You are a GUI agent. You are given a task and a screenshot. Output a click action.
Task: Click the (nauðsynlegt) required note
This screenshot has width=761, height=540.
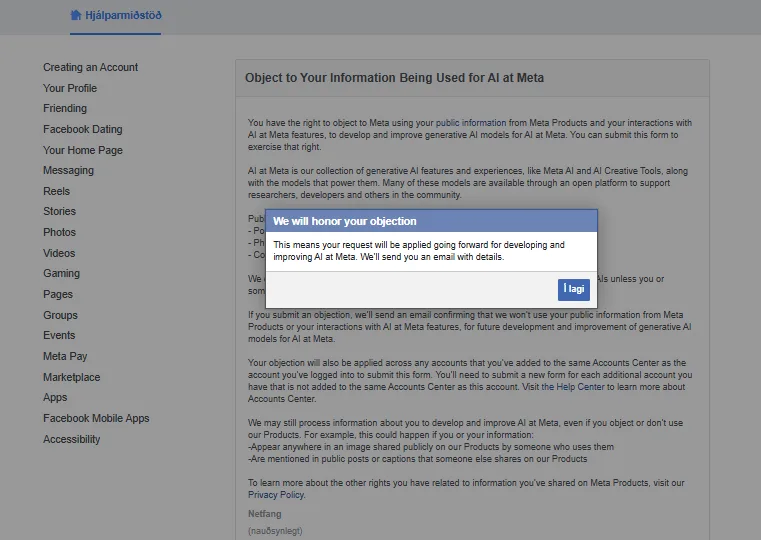pyautogui.click(x=275, y=531)
